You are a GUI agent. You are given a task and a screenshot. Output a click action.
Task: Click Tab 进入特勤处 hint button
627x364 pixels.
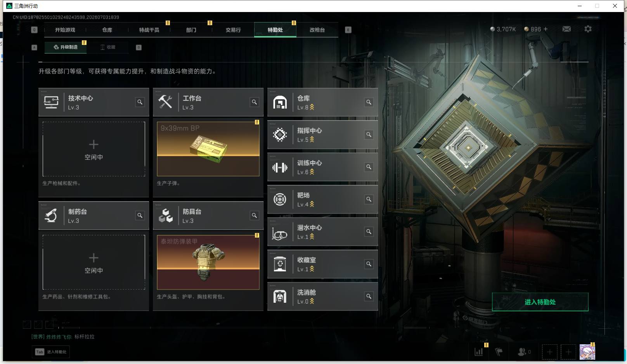[51, 352]
